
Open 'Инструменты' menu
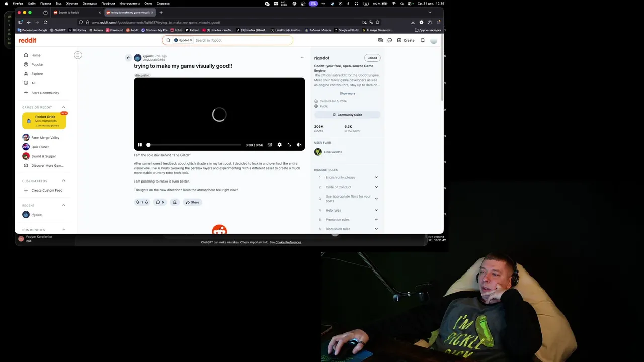pos(129,3)
